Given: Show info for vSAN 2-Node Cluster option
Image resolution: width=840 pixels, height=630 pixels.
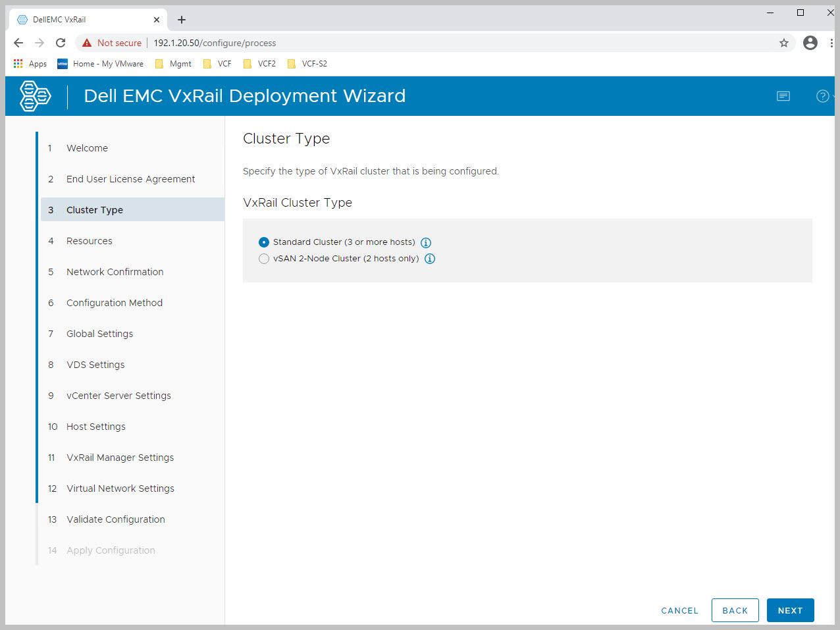Looking at the screenshot, I should click(x=430, y=259).
